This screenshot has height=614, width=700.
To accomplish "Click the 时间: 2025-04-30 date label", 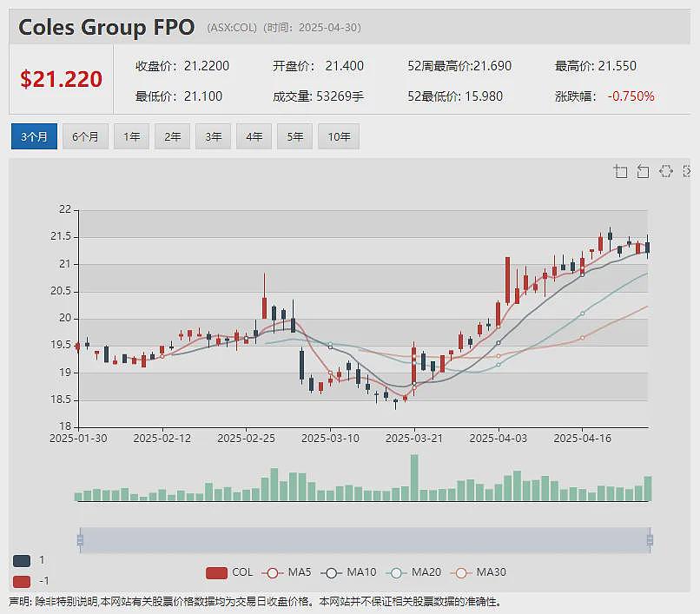I will 312,28.
